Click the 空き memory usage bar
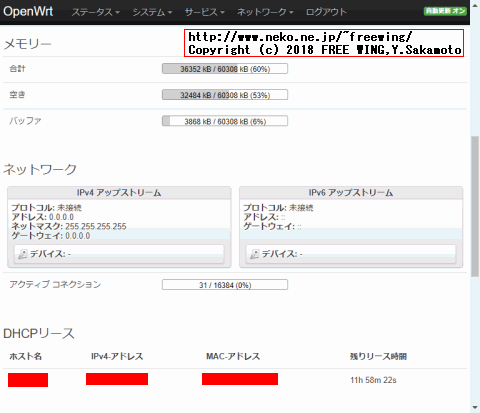The height and width of the screenshot is (413, 480). tap(225, 95)
